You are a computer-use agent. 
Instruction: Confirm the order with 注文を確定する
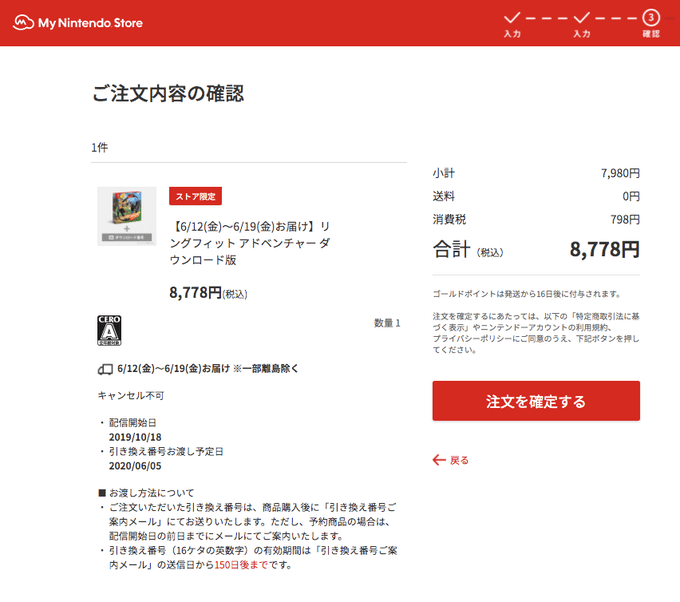536,401
